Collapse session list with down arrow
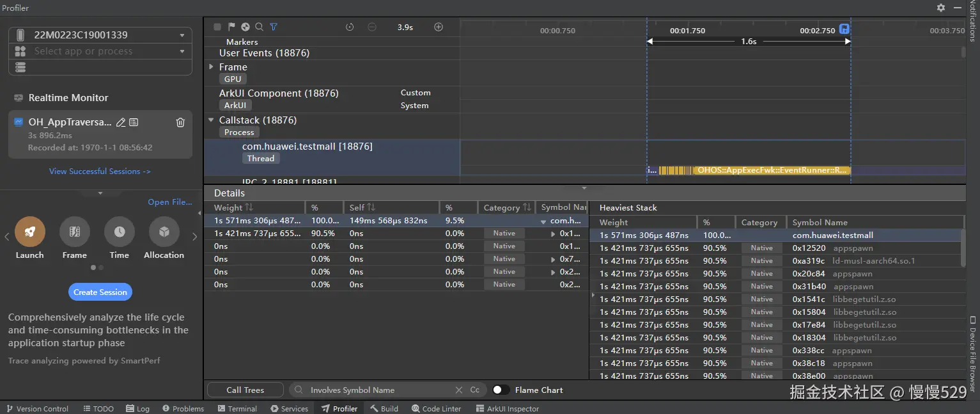The height and width of the screenshot is (414, 980). [100, 193]
